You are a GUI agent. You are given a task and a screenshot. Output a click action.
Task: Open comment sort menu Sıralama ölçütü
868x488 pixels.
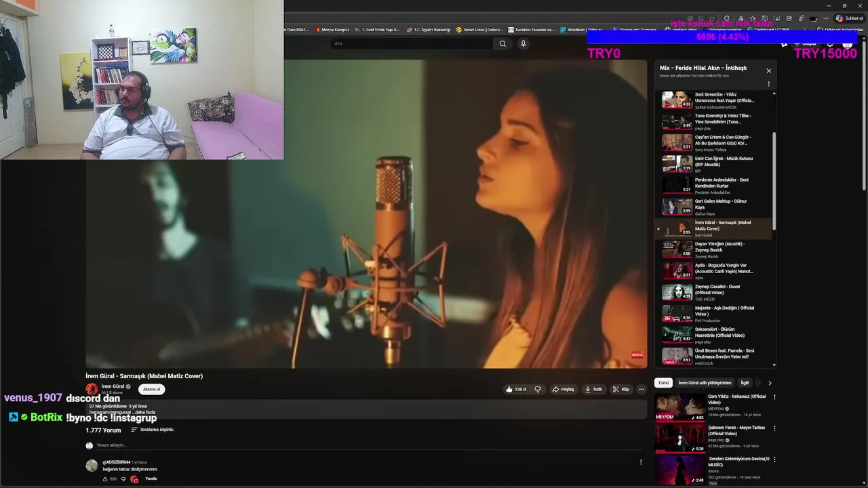tap(153, 430)
